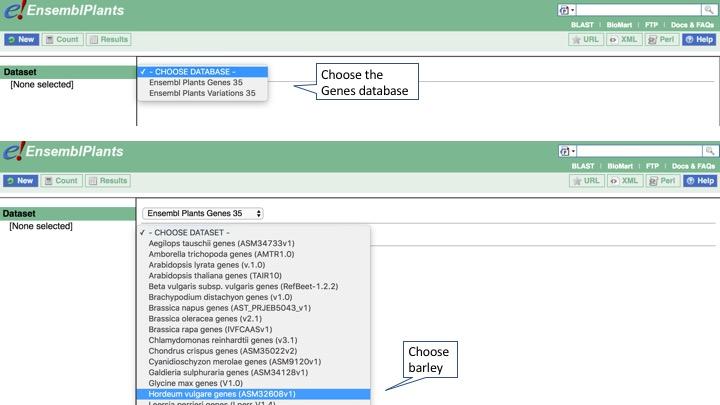Open the BioMart link in upper header
The height and width of the screenshot is (405, 720).
[x=619, y=25]
